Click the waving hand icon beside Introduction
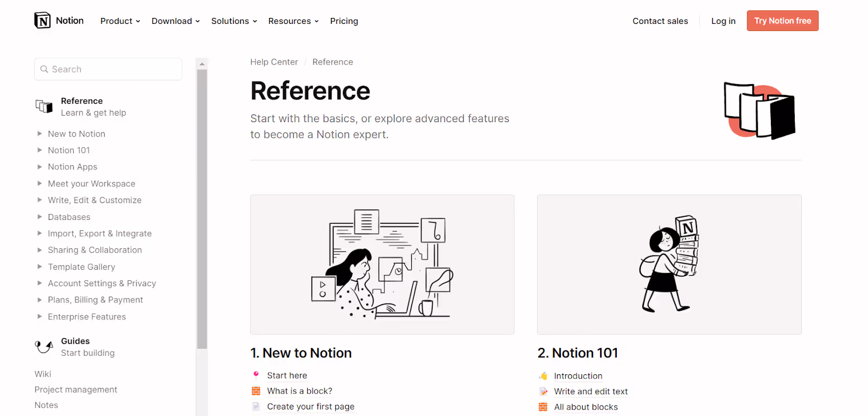 click(x=543, y=376)
